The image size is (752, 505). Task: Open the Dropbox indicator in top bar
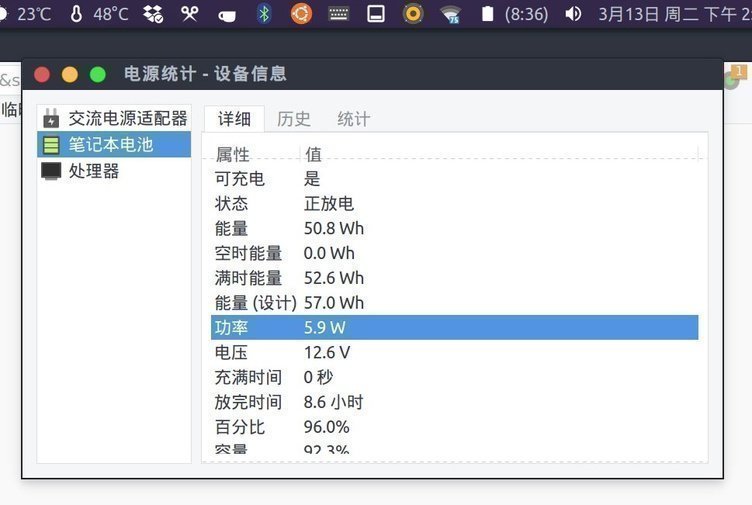click(153, 14)
